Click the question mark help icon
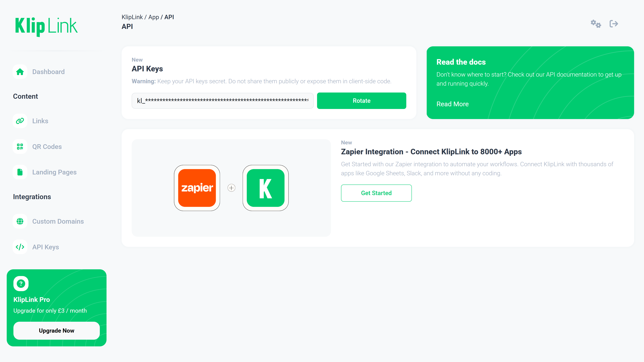The image size is (644, 362). tap(21, 283)
